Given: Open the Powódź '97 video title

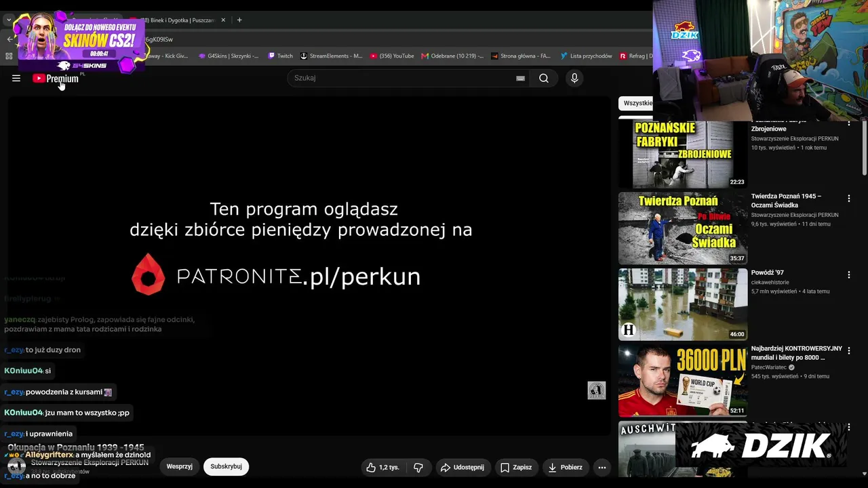Looking at the screenshot, I should coord(767,272).
